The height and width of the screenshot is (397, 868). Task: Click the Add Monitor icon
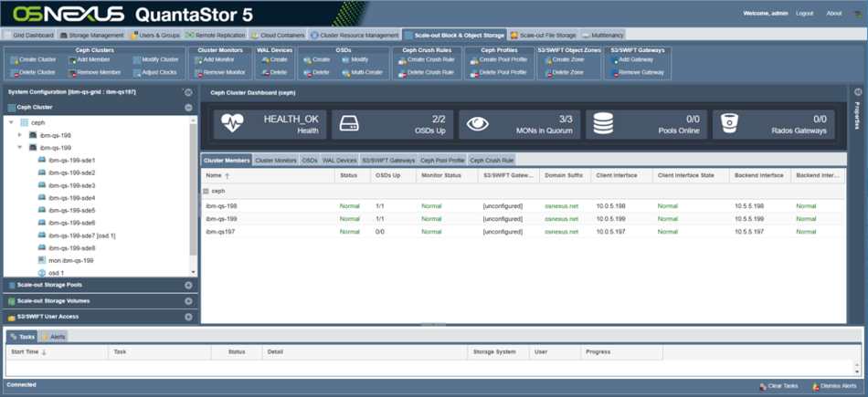[198, 59]
